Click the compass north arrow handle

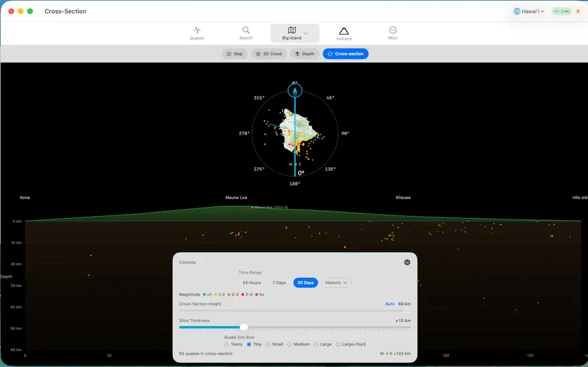[x=295, y=90]
